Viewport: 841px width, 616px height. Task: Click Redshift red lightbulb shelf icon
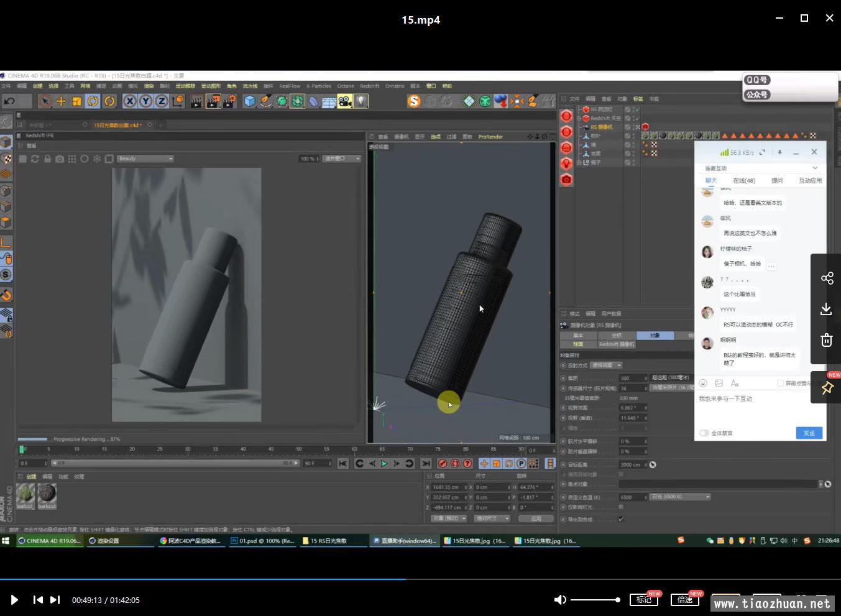pyautogui.click(x=566, y=163)
